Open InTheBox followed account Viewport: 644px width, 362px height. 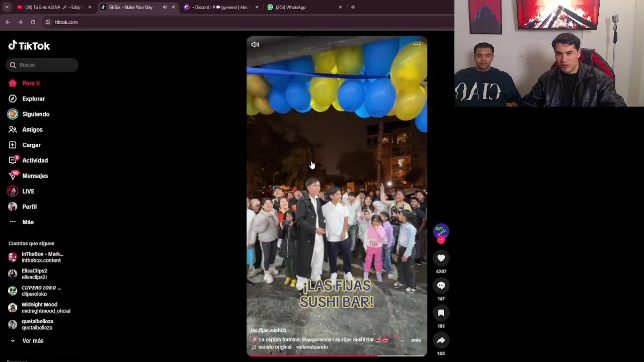click(40, 257)
